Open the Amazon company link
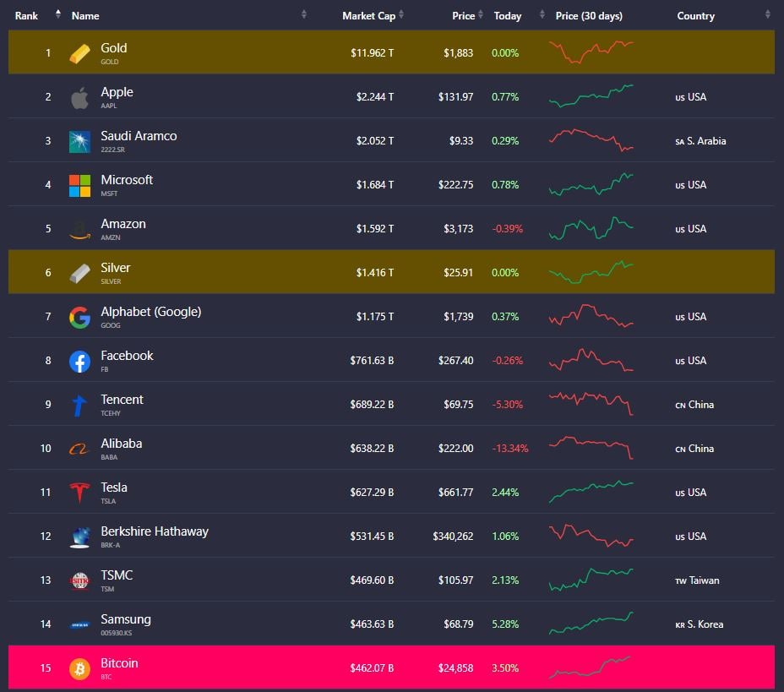Screen dimensions: 784x692 coord(123,224)
